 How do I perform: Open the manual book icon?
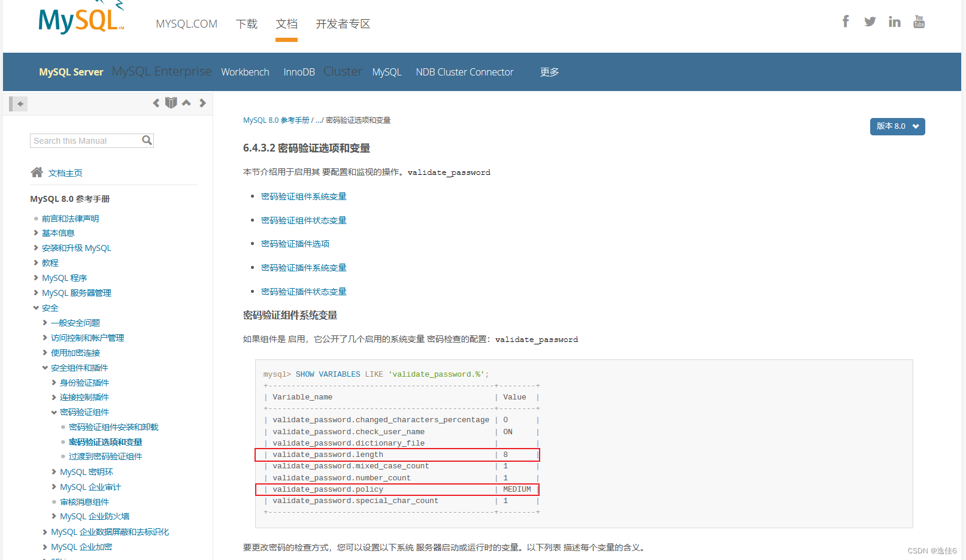(171, 103)
